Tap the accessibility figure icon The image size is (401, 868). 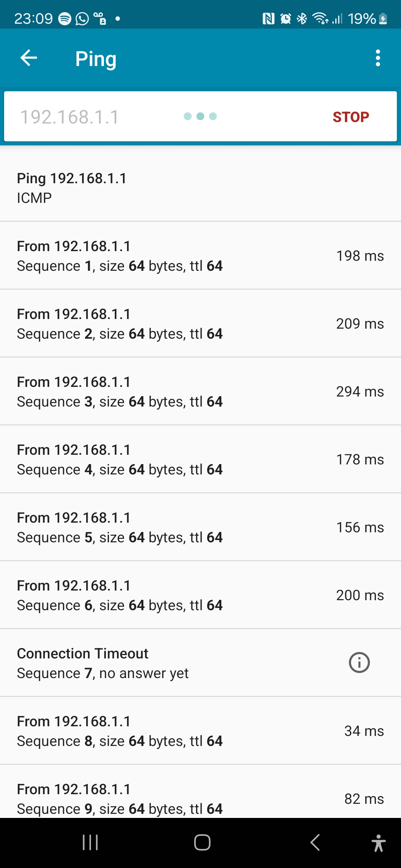(x=378, y=843)
